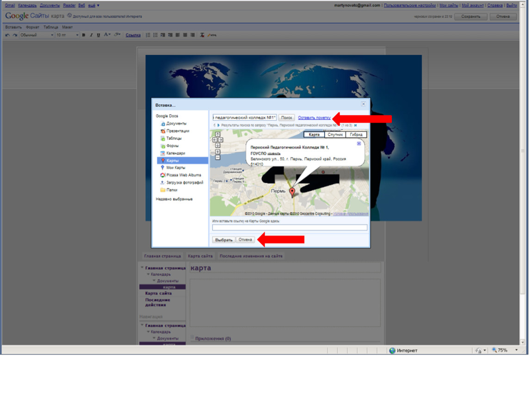Viewport: 532px width, 400px height.
Task: Select 'Документы' in the insert dialog
Action: point(176,124)
